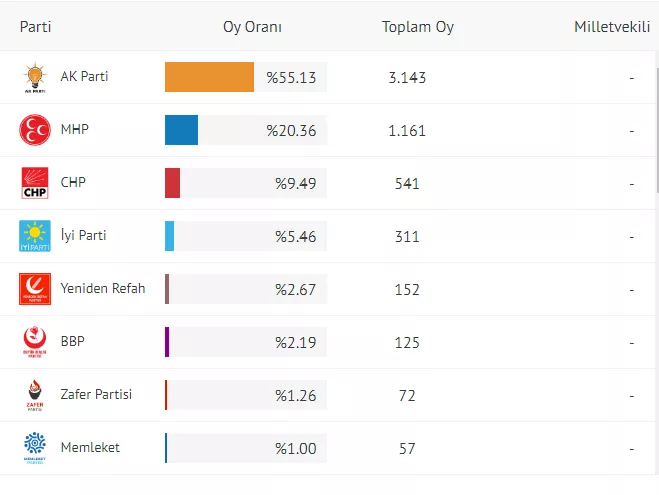The height and width of the screenshot is (495, 659).
Task: Select the Oy Oranı column header
Action: coord(252,27)
